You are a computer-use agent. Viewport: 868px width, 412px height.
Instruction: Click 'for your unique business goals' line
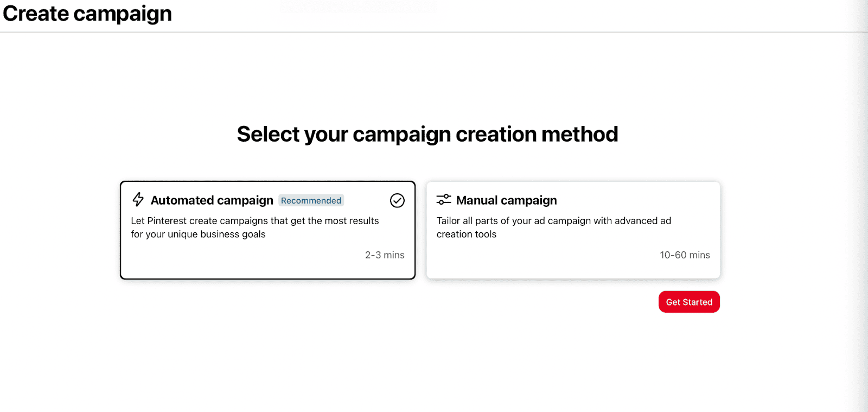198,234
